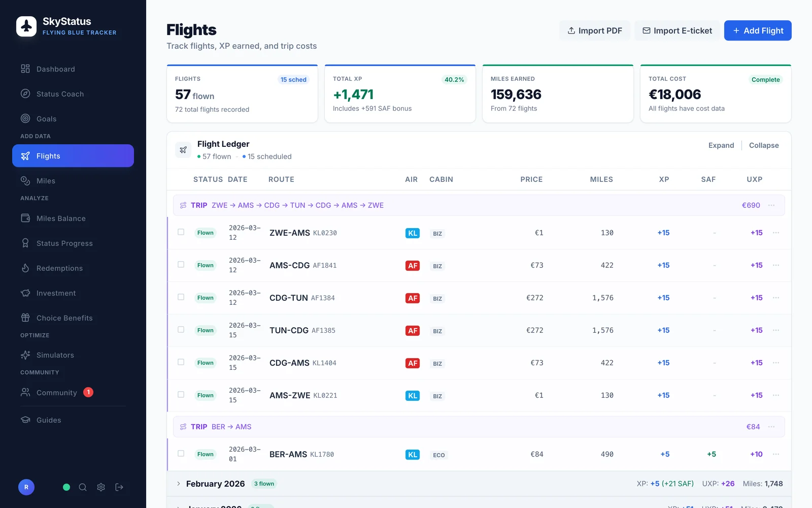Click the 40.2% XP badge
This screenshot has width=812, height=508.
click(x=454, y=80)
